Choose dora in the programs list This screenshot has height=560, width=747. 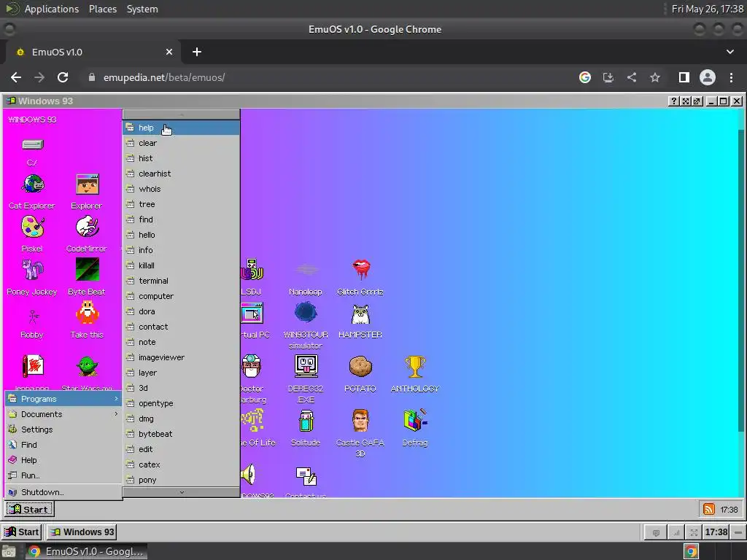pyautogui.click(x=181, y=311)
